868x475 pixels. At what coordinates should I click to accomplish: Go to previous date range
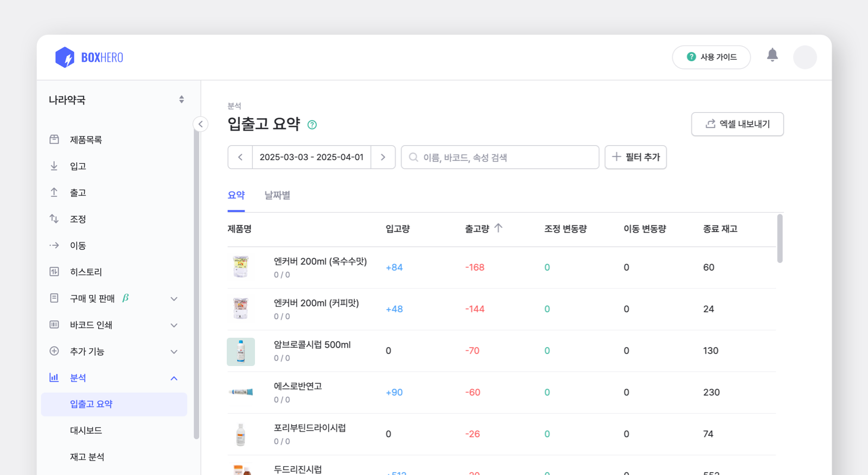click(240, 157)
